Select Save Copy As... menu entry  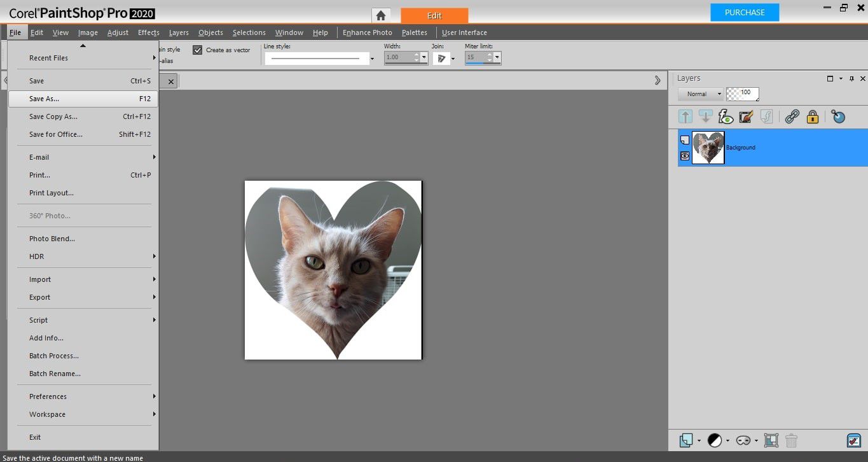83,116
